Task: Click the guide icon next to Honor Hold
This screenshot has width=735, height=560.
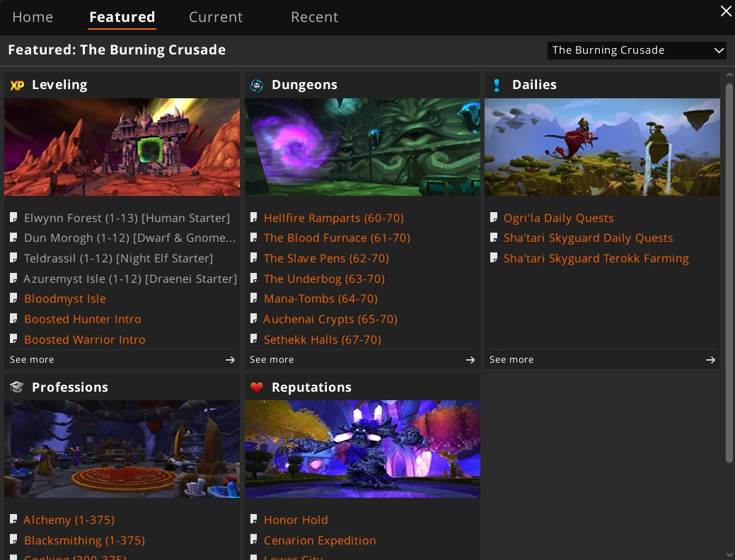Action: point(254,520)
